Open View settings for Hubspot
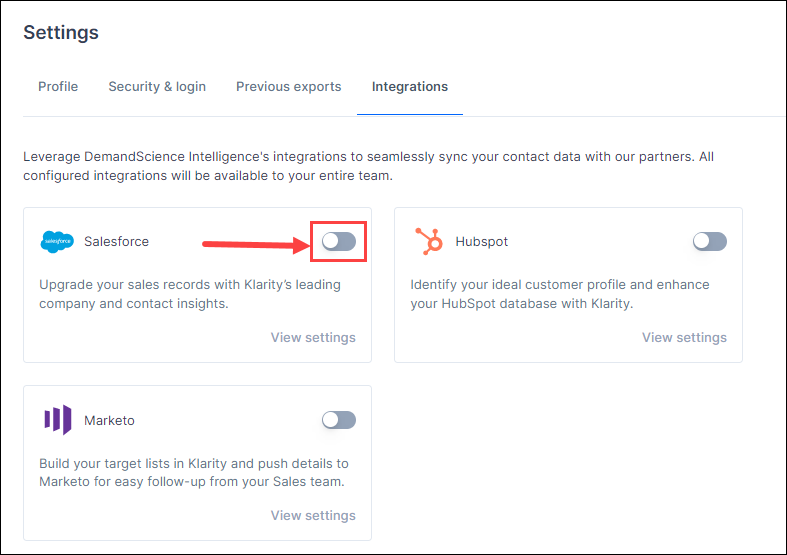787x555 pixels. 684,337
